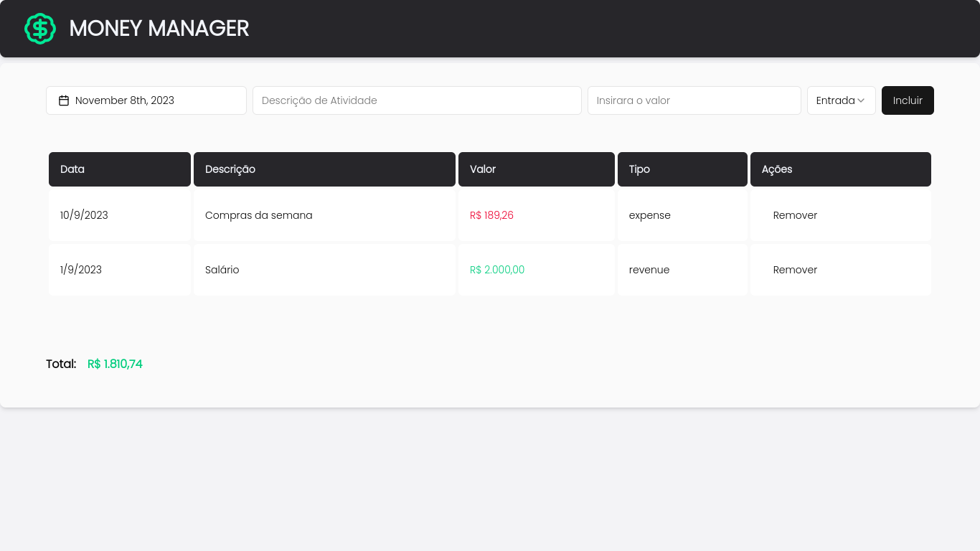Click the Tipo column header
Viewport: 980px width, 551px height.
(682, 169)
